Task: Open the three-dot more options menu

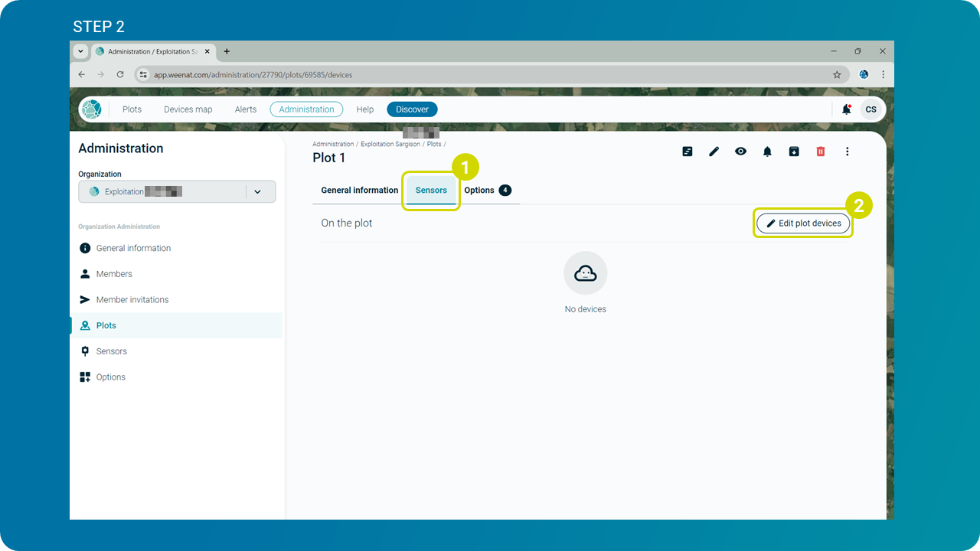Action: click(x=847, y=152)
